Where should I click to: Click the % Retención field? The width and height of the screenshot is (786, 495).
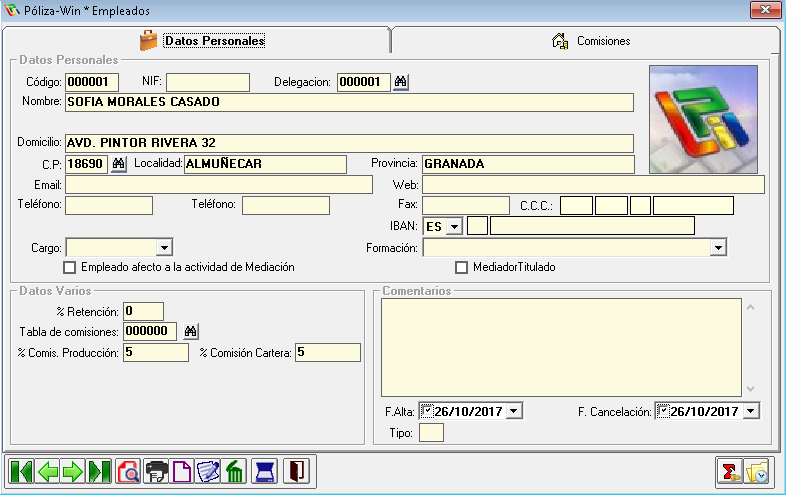(143, 311)
